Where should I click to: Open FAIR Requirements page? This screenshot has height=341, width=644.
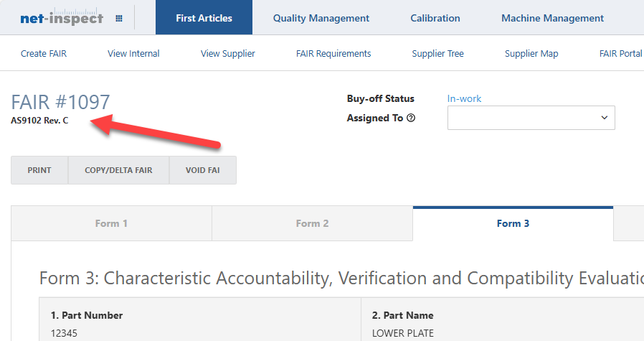coord(333,54)
